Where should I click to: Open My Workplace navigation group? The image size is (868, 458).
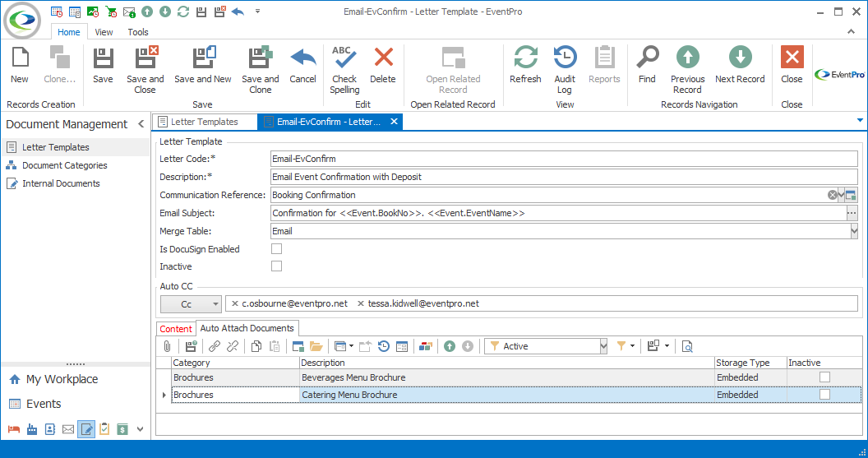[62, 379]
